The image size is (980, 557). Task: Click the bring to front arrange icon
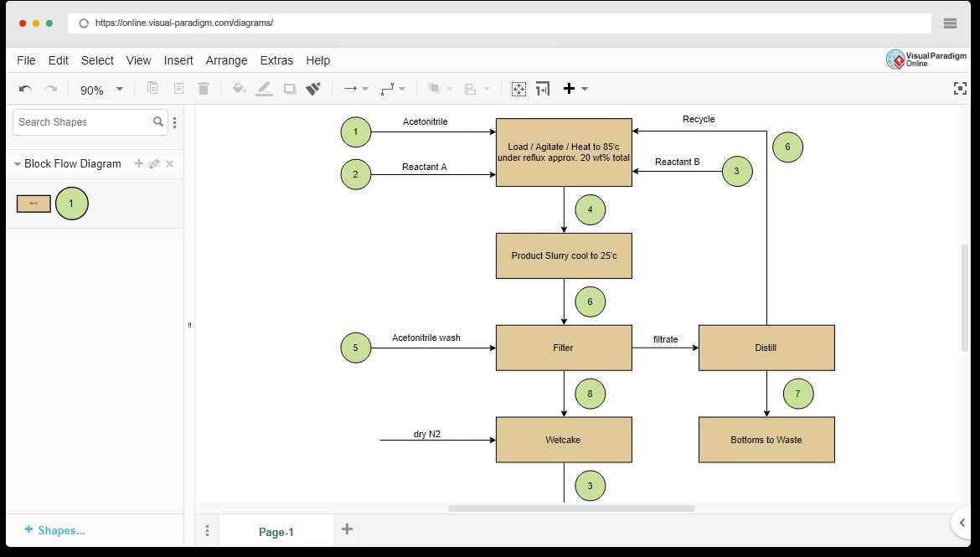(434, 89)
